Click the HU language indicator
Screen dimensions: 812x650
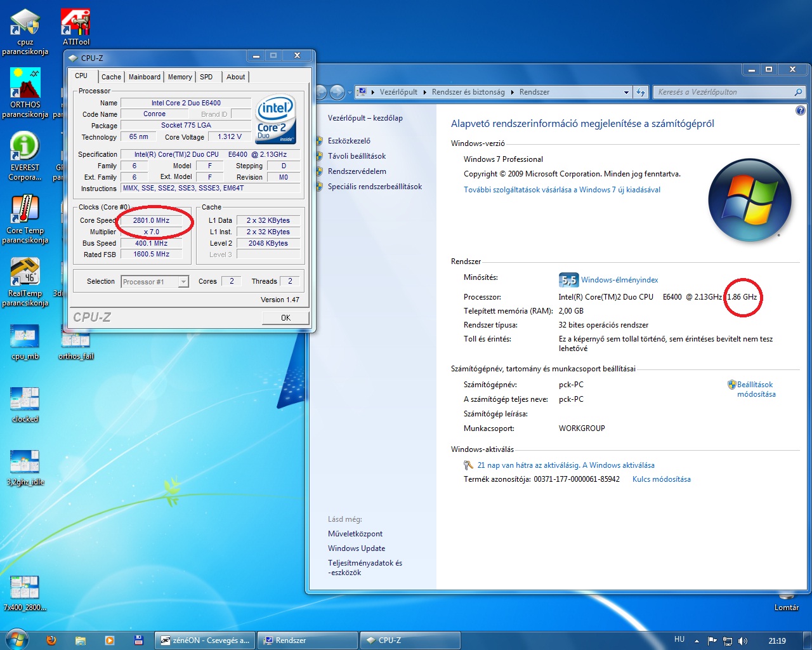pyautogui.click(x=679, y=640)
